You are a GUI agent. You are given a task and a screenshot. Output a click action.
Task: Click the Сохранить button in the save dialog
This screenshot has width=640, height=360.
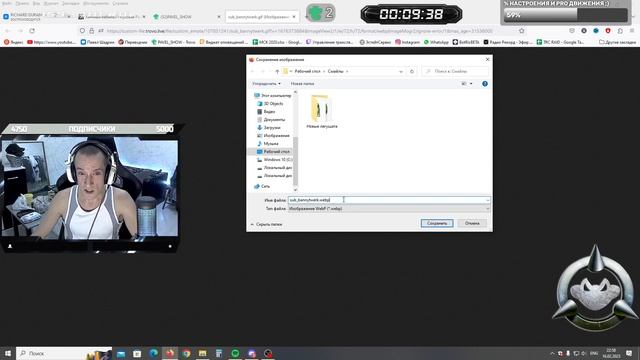point(437,223)
